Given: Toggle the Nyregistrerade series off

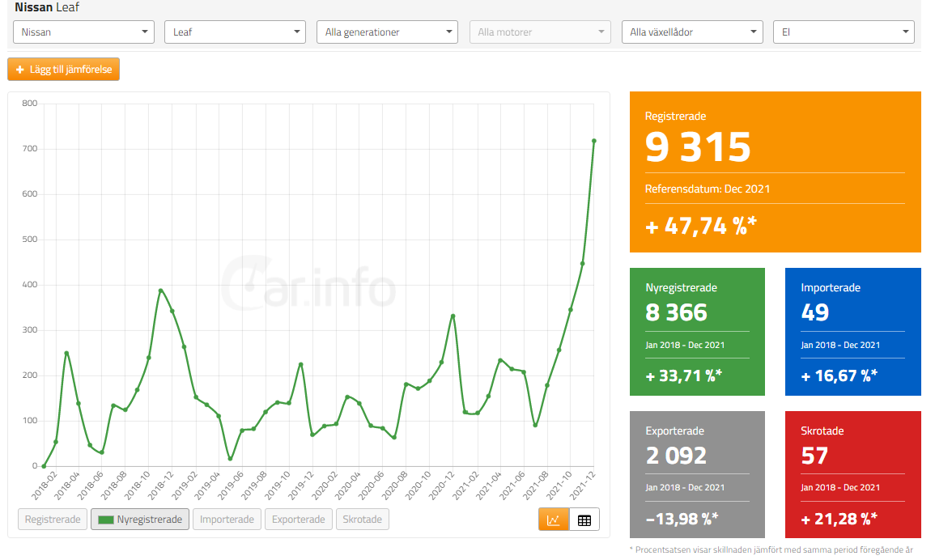Looking at the screenshot, I should pyautogui.click(x=140, y=520).
